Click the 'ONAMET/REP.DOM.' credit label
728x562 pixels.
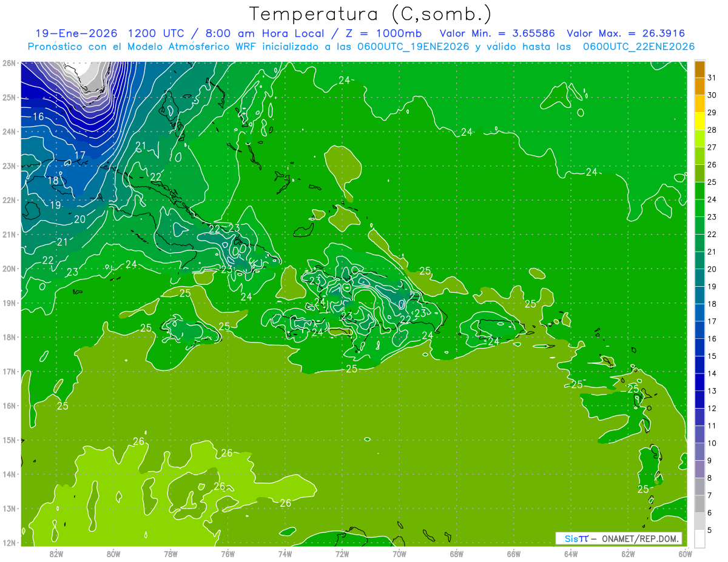pyautogui.click(x=639, y=538)
